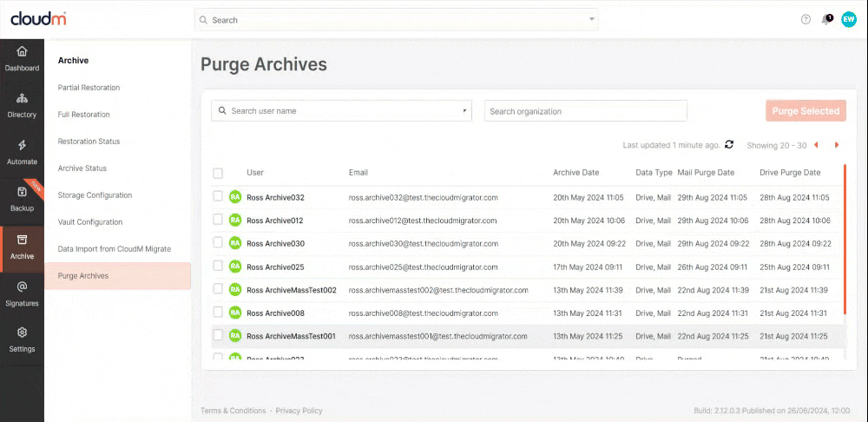Open the Backup section icon
This screenshot has width=868, height=422.
22,192
